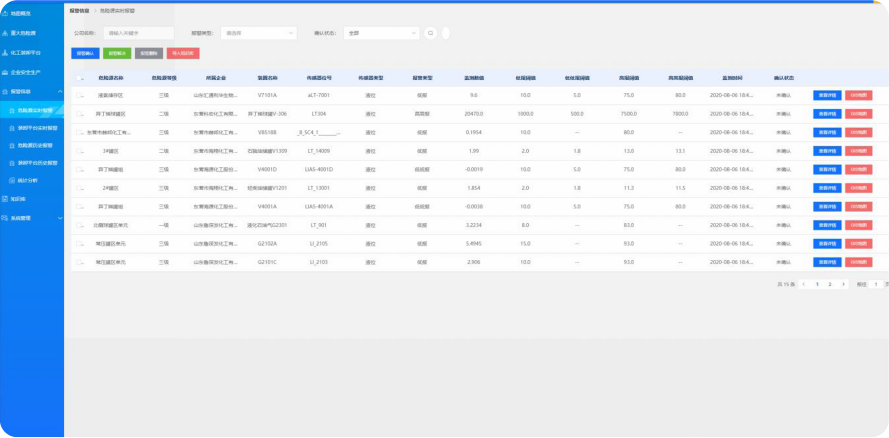
Task: Click red GIS map button for LT304 row
Action: pyautogui.click(x=858, y=114)
